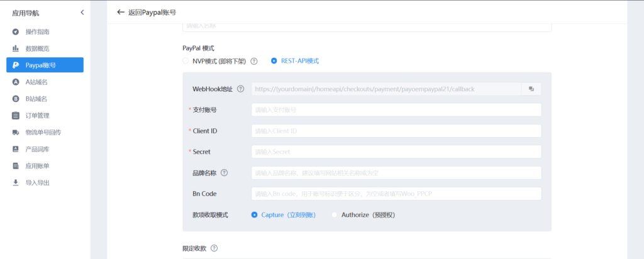Click the 物流单号回传 truck icon
This screenshot has height=259, width=644.
click(15, 133)
